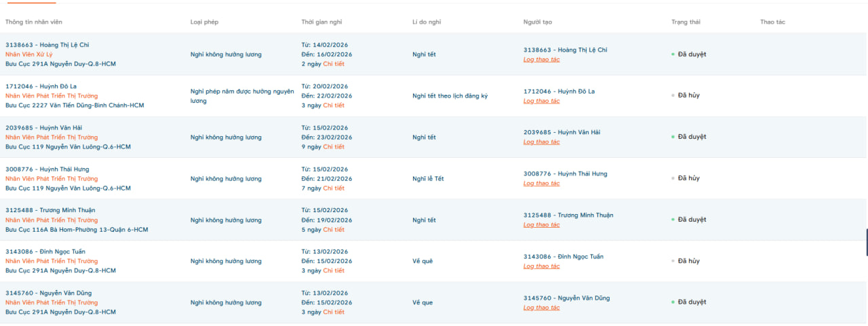
Task: Click the side panel handle at right edge
Action: coord(866,242)
